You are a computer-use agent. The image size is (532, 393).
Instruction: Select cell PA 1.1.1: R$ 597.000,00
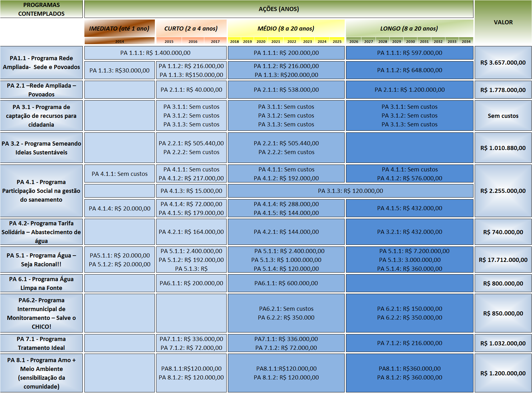click(410, 53)
